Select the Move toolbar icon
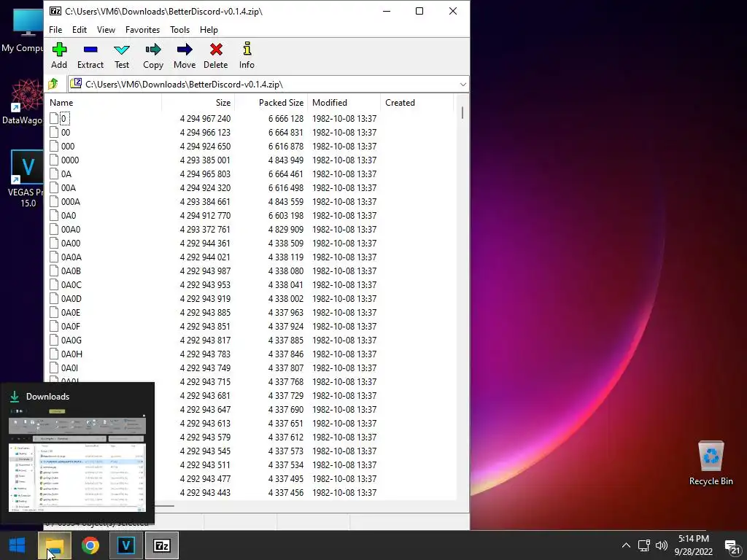747x560 pixels. pos(185,55)
